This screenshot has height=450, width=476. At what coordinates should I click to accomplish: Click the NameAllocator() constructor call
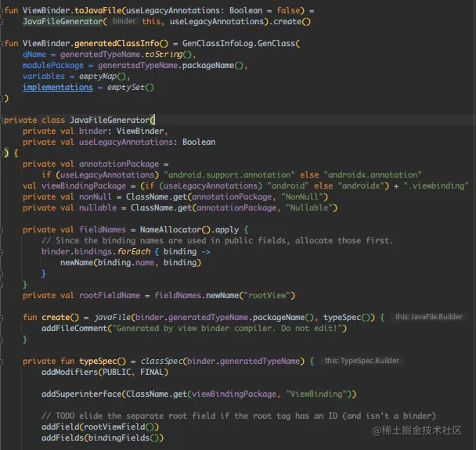(x=175, y=229)
